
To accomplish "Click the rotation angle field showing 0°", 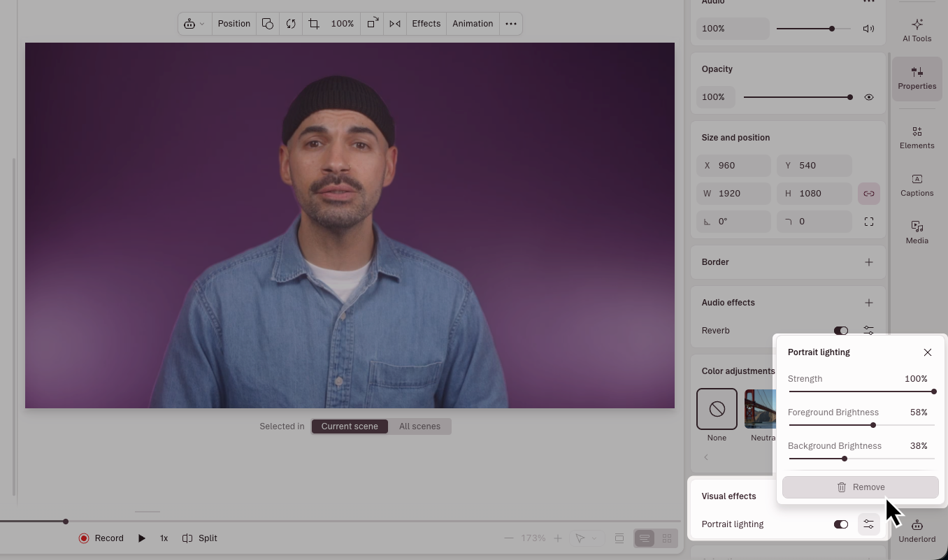I will tap(733, 222).
